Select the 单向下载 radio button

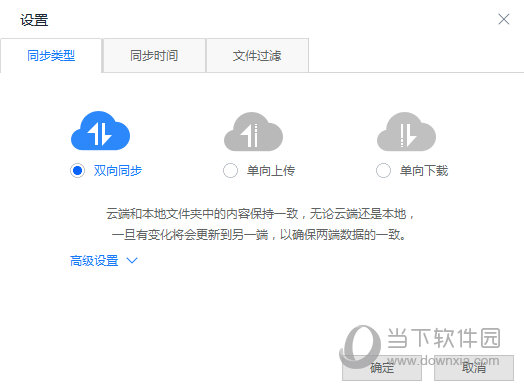(x=383, y=170)
